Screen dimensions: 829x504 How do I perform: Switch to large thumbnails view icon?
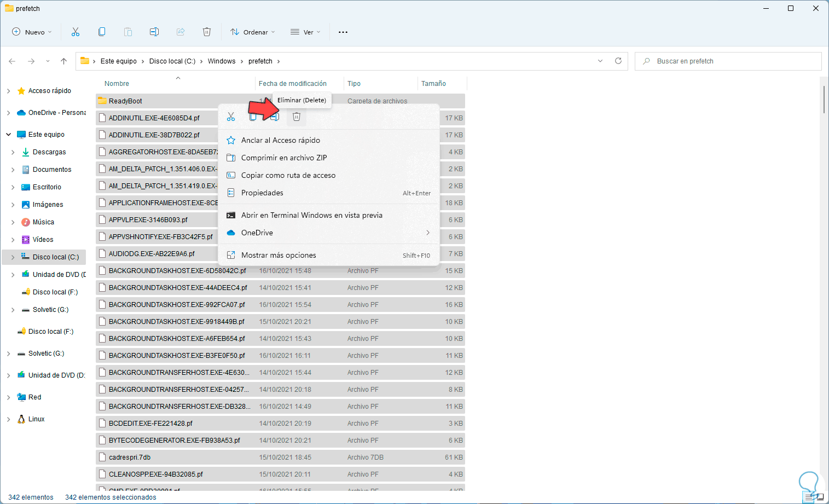820,497
